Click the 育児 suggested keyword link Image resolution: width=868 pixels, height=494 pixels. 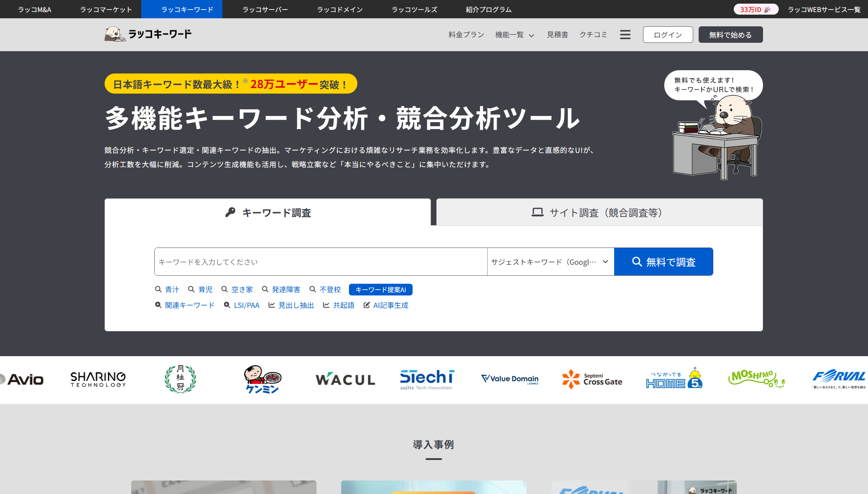(x=205, y=289)
